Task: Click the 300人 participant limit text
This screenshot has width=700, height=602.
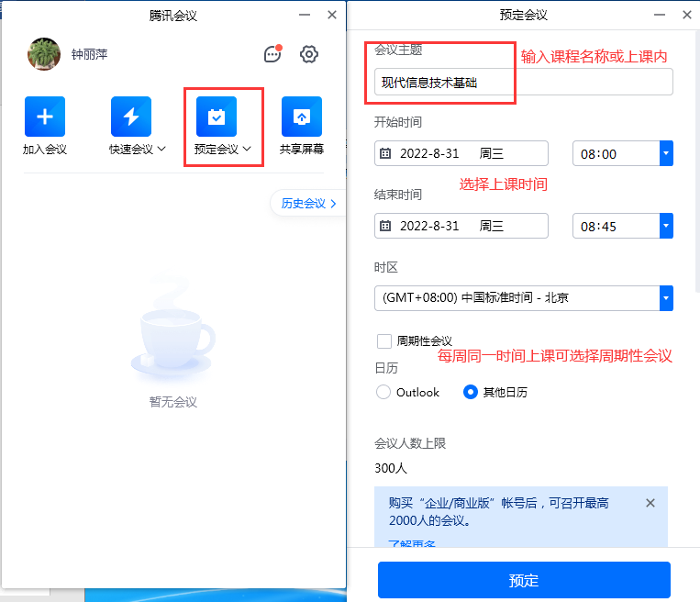Action: (391, 468)
